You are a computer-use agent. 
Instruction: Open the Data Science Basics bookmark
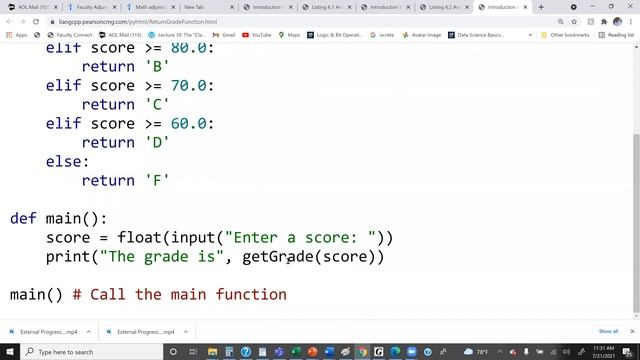coord(476,35)
